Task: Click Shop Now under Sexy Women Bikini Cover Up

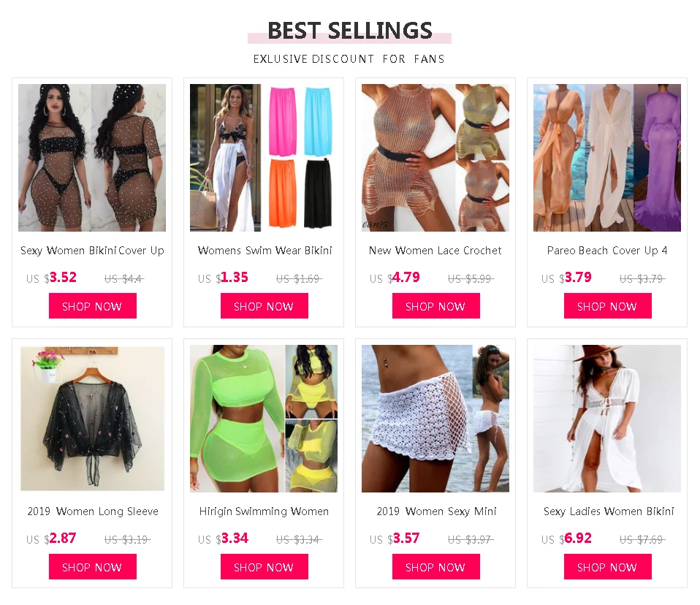Action: pyautogui.click(x=92, y=306)
